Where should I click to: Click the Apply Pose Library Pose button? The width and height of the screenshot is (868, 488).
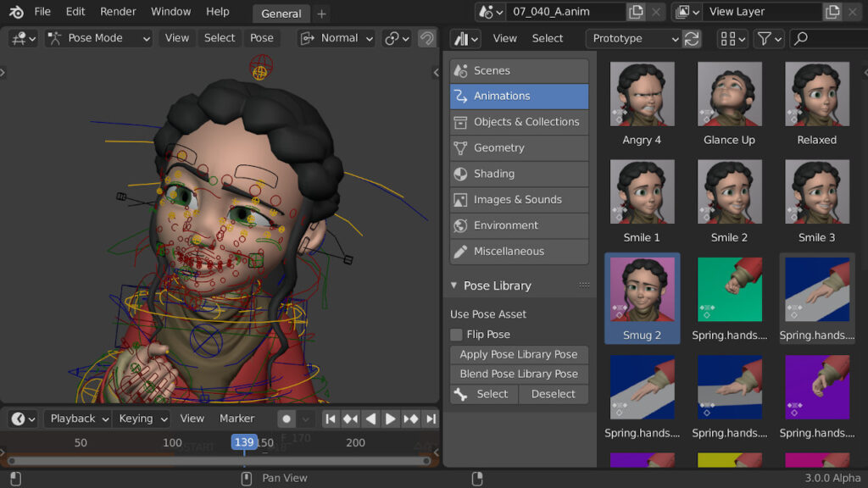click(x=518, y=354)
